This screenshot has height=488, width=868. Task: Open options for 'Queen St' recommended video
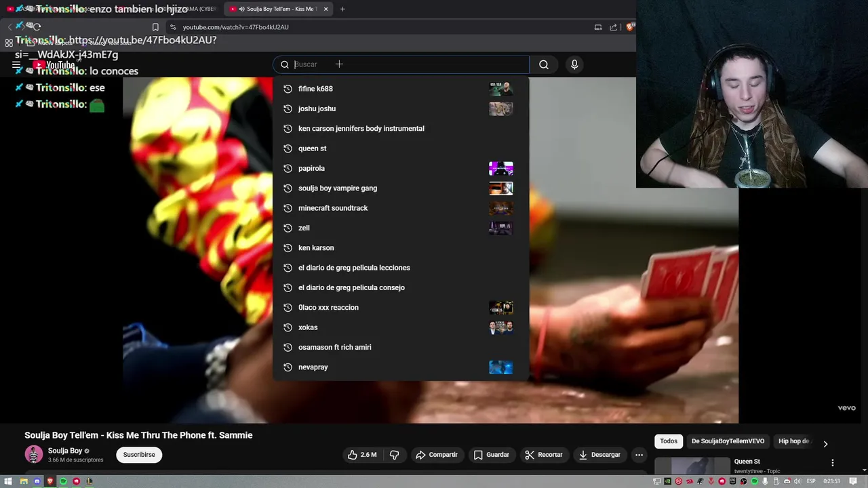pos(833,463)
